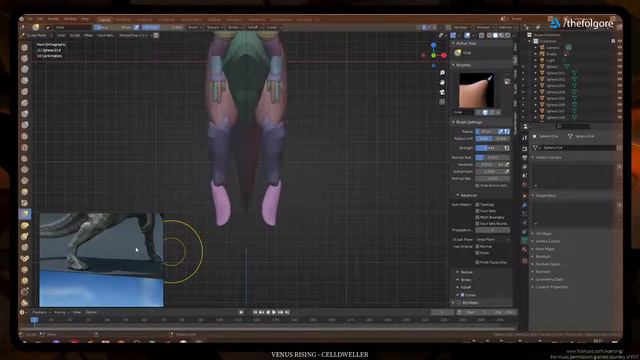
Task: Open the Face Sets menu in header
Action: click(x=105, y=36)
